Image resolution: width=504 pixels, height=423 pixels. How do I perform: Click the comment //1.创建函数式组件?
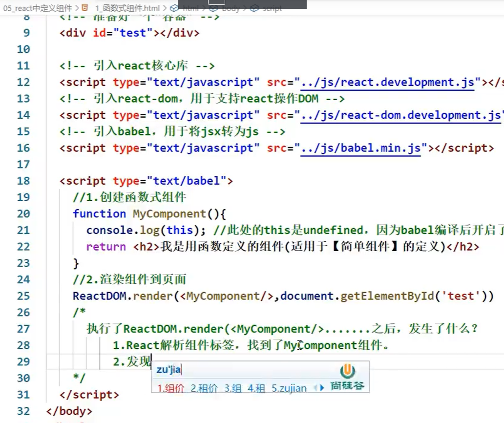(129, 197)
